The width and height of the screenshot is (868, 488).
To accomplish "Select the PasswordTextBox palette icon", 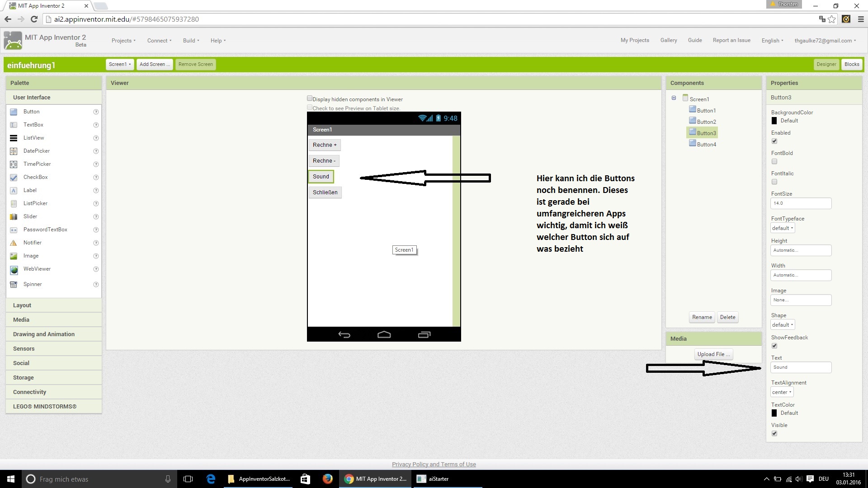I will tap(14, 230).
